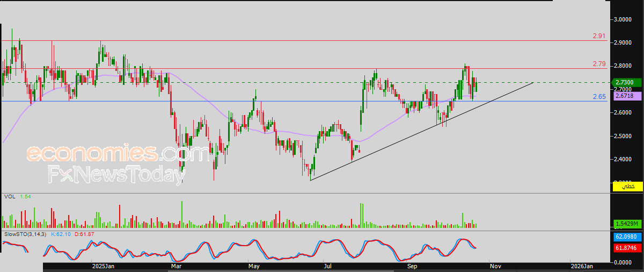Click the 2026Jan label on the time axis
This screenshot has width=644, height=272.
(582, 266)
